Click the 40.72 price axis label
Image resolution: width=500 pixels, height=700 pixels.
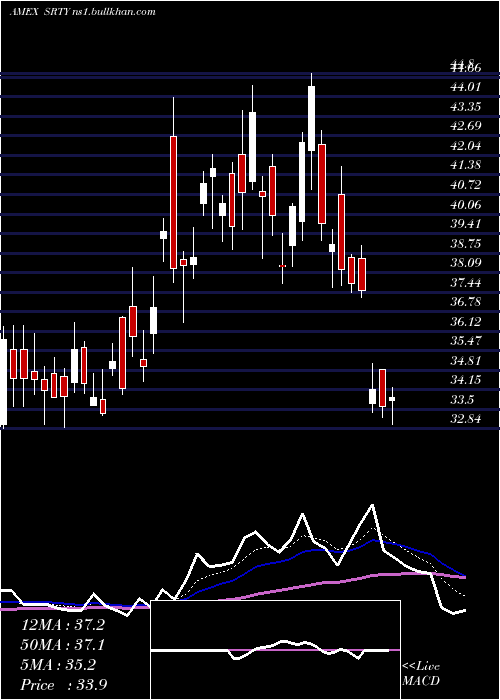(466, 184)
